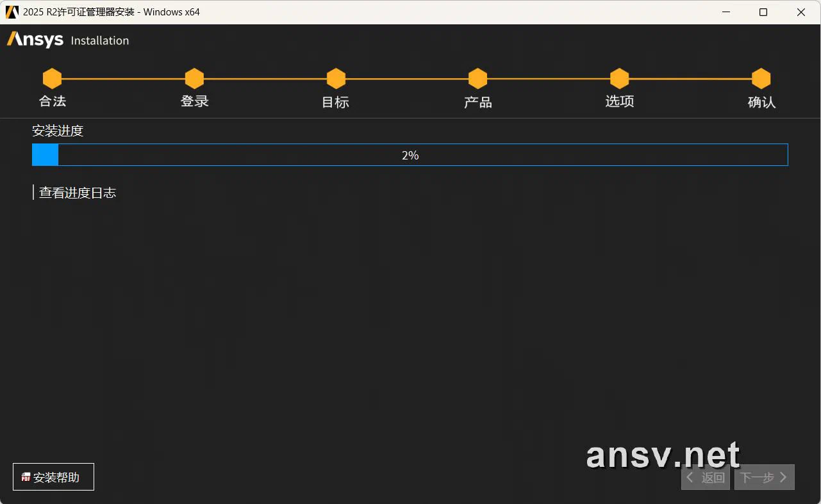
Task: Click the 登录 step hexagon
Action: click(194, 79)
